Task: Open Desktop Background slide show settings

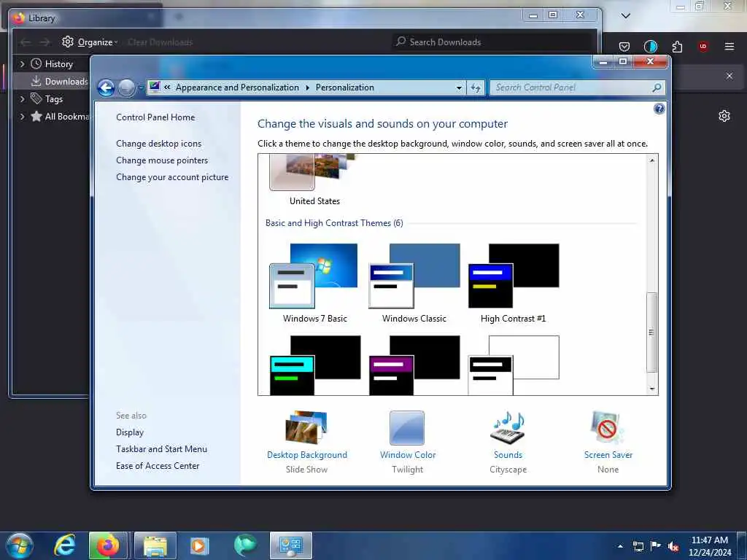Action: click(x=307, y=443)
